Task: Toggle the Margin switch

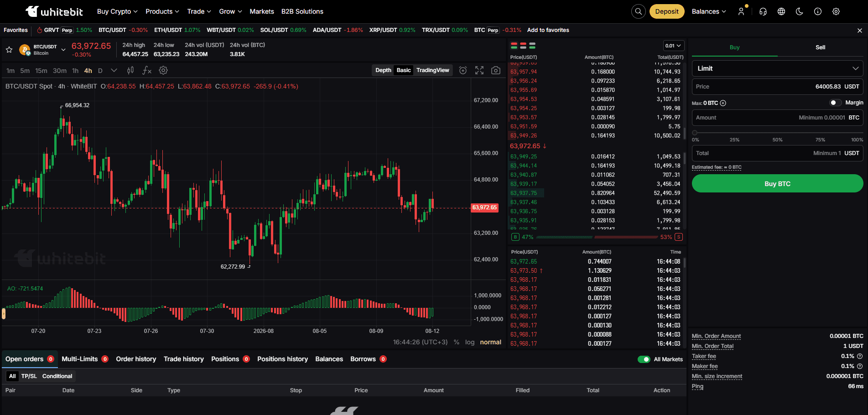Action: [x=835, y=103]
